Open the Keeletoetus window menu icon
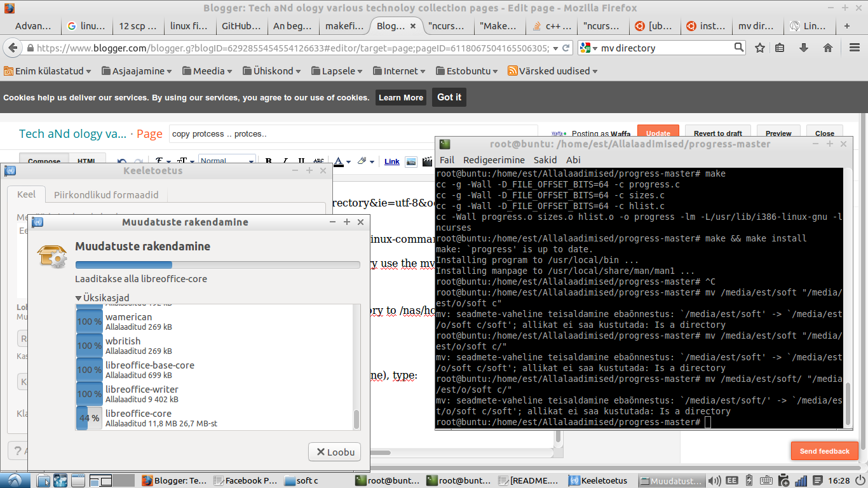 10,170
